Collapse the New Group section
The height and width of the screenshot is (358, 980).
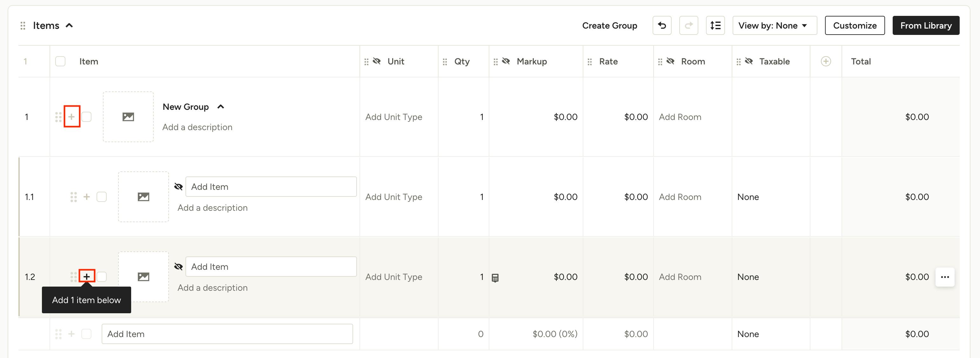pos(221,107)
